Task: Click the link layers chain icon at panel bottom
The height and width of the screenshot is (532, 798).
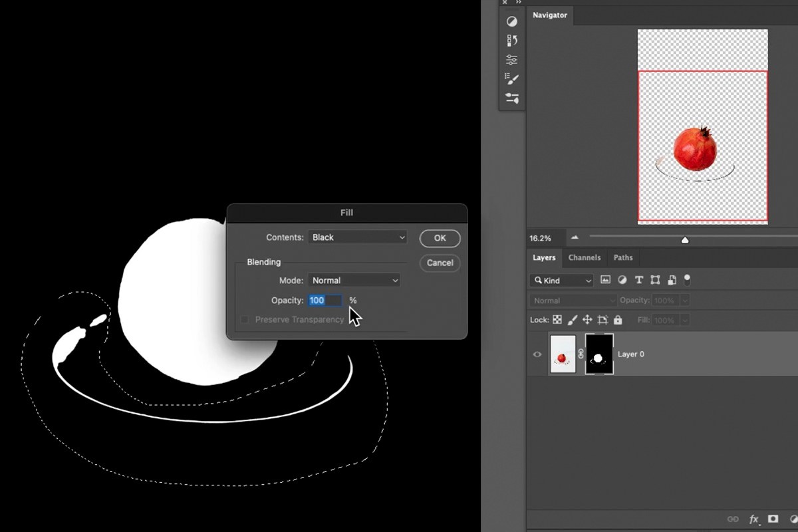Action: point(733,519)
